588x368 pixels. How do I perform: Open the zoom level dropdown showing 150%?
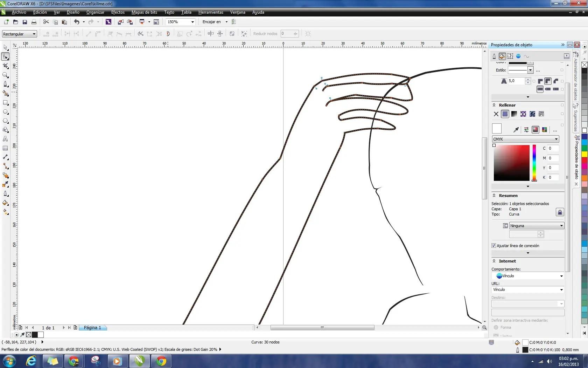click(192, 22)
